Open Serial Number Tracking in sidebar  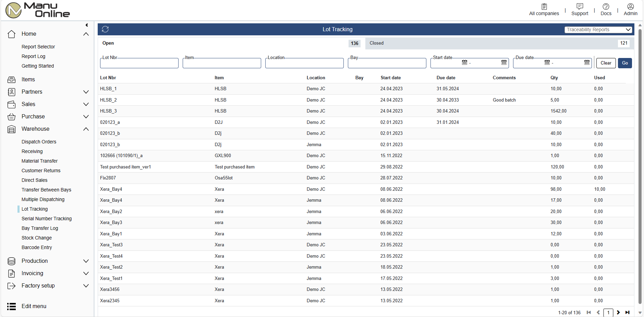pos(47,219)
